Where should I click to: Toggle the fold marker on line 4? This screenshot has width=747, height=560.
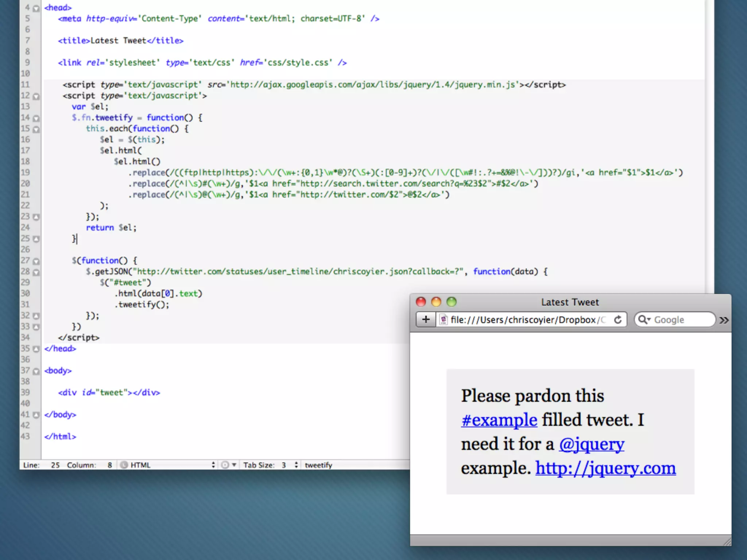point(36,8)
